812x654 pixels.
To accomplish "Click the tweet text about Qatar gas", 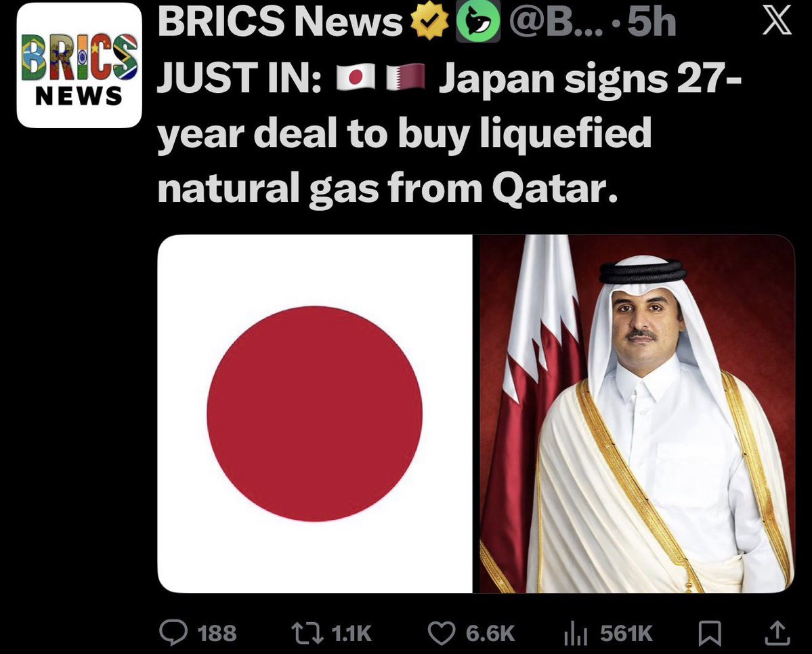I will (450, 134).
